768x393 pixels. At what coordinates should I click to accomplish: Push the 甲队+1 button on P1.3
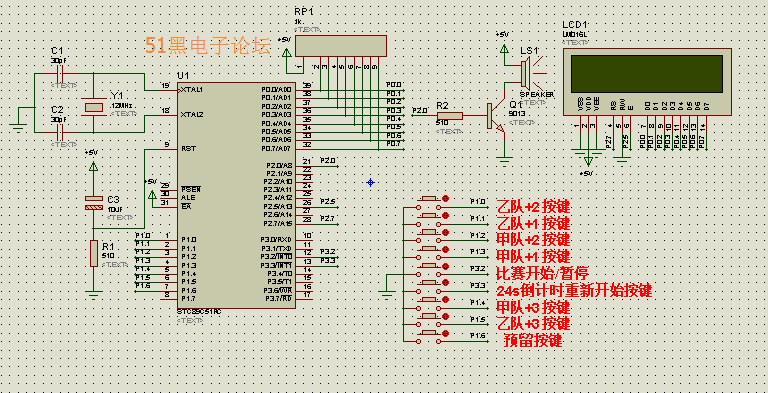[430, 250]
